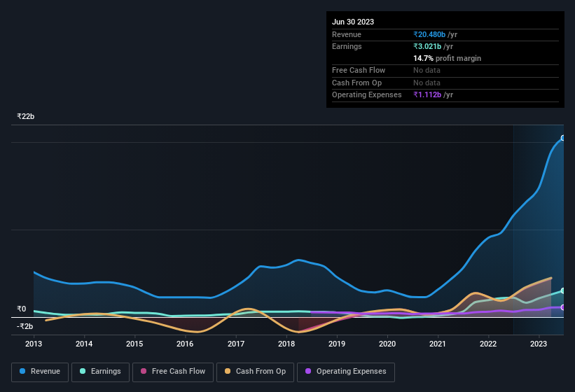Image resolution: width=575 pixels, height=392 pixels.
Task: Click the Operating Expenses endpoint marker
Action: coord(563,307)
